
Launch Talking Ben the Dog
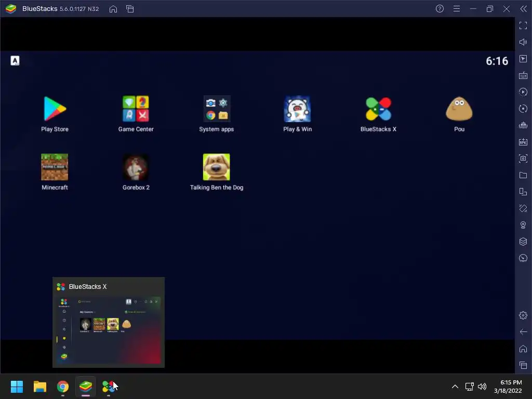click(x=217, y=167)
